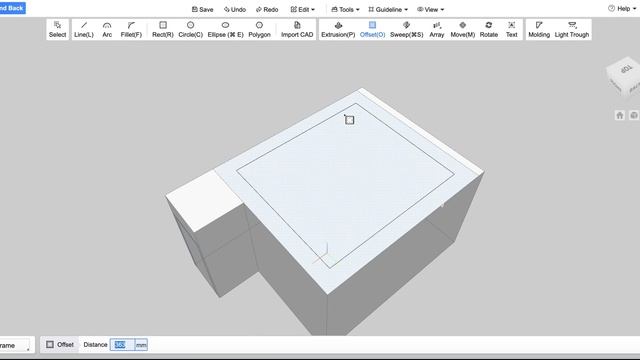
Task: Focus the Distance input field
Action: click(x=122, y=345)
